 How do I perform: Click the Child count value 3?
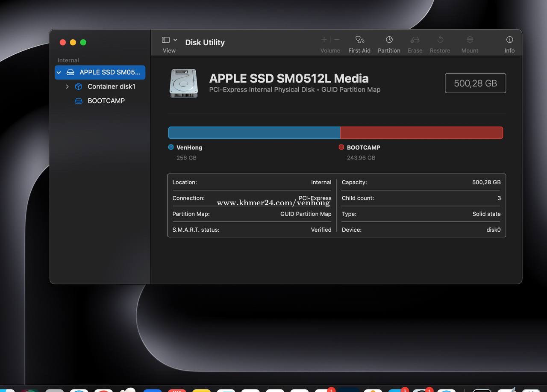point(499,198)
